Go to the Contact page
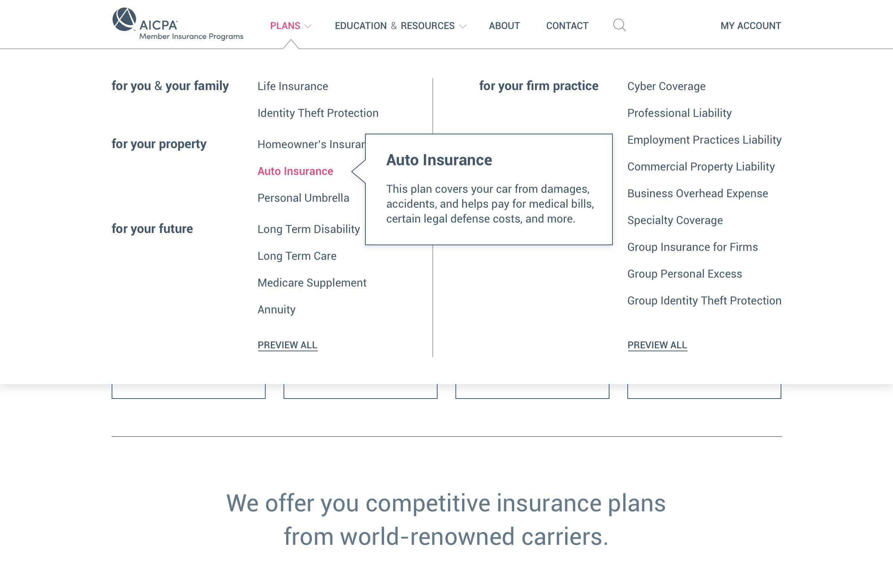The width and height of the screenshot is (893, 588). click(567, 26)
